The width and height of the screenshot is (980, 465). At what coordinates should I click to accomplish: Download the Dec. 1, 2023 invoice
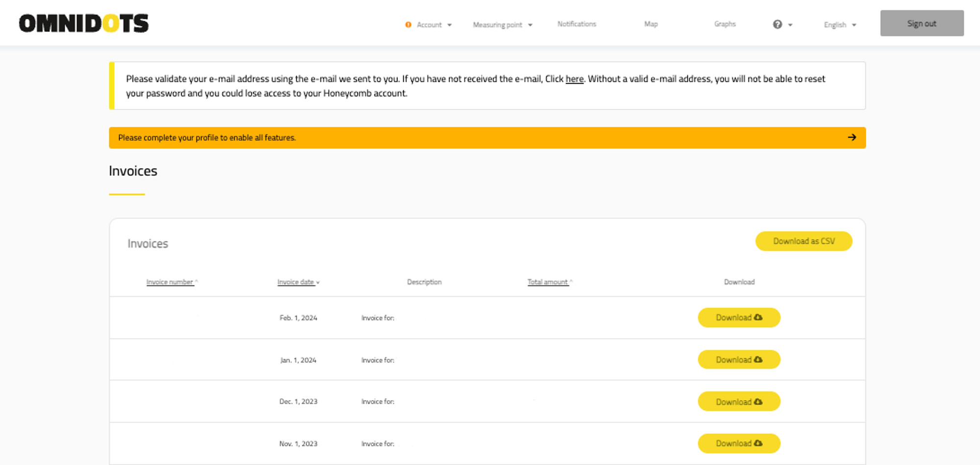point(738,402)
